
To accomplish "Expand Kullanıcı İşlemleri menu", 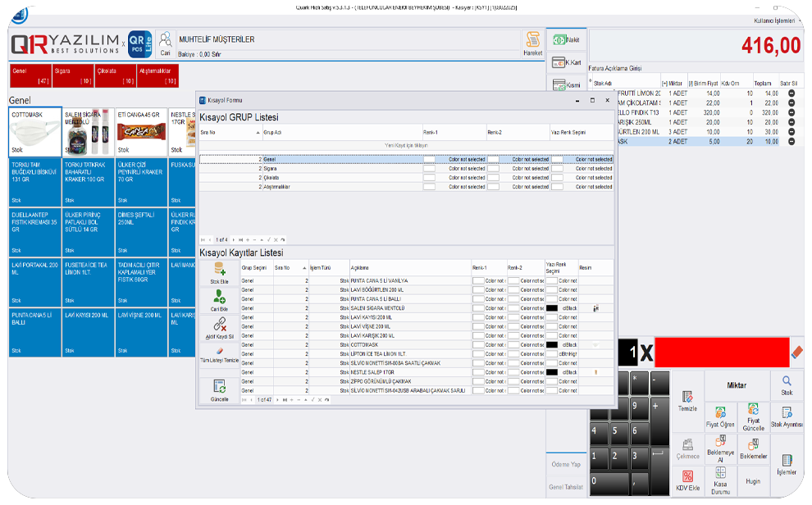I will coord(773,20).
